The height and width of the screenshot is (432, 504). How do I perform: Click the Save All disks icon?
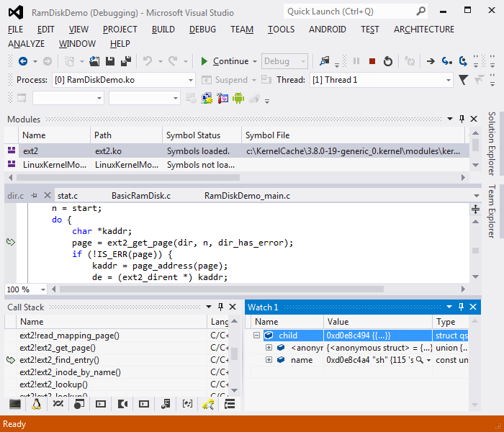(x=126, y=61)
